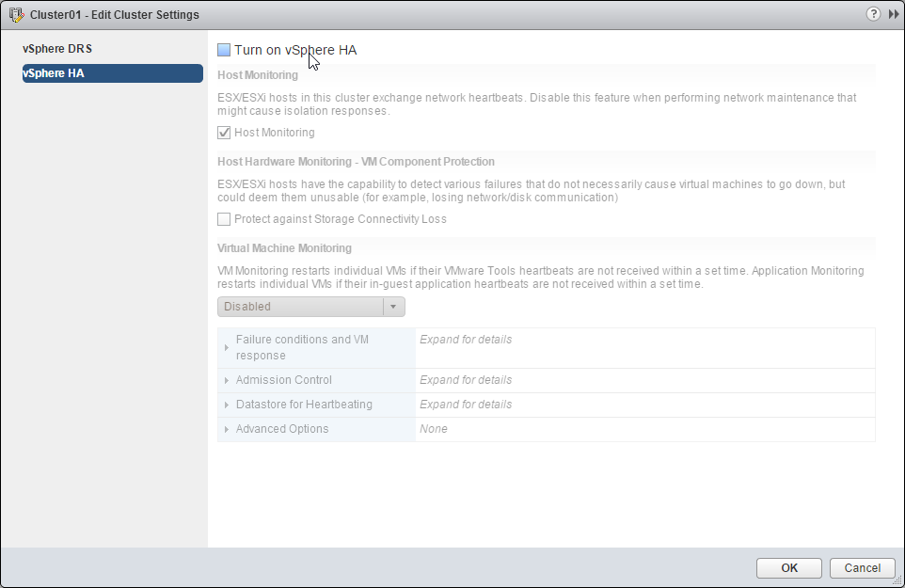Viewport: 905px width, 588px height.
Task: Click the Cluster01 cluster icon in title bar
Action: (15, 15)
